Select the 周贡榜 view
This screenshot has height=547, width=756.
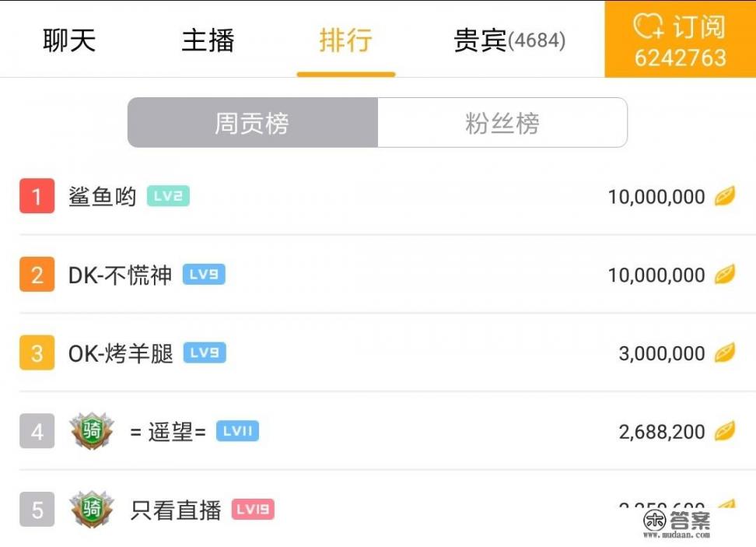coord(252,122)
